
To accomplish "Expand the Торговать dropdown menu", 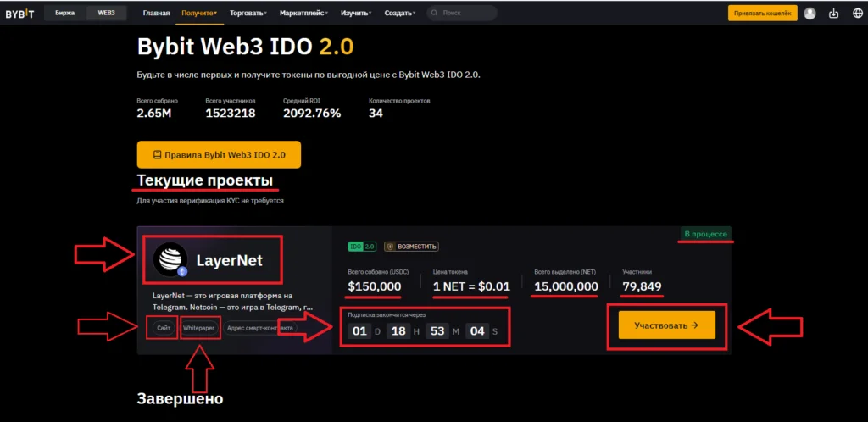I will click(248, 13).
